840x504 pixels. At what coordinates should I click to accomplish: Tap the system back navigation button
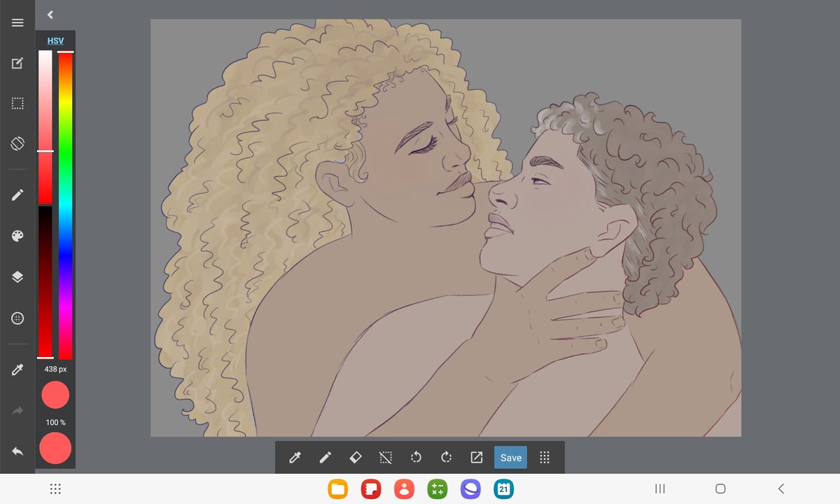[781, 489]
